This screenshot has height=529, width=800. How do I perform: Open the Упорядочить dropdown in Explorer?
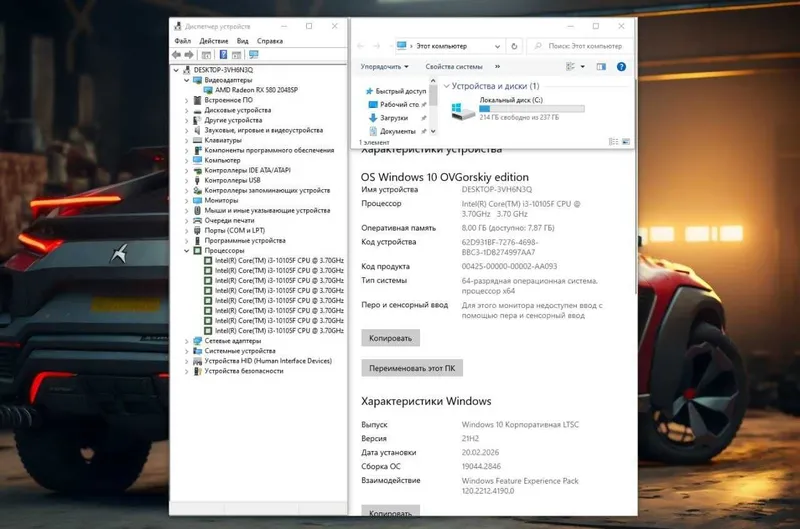coord(385,67)
